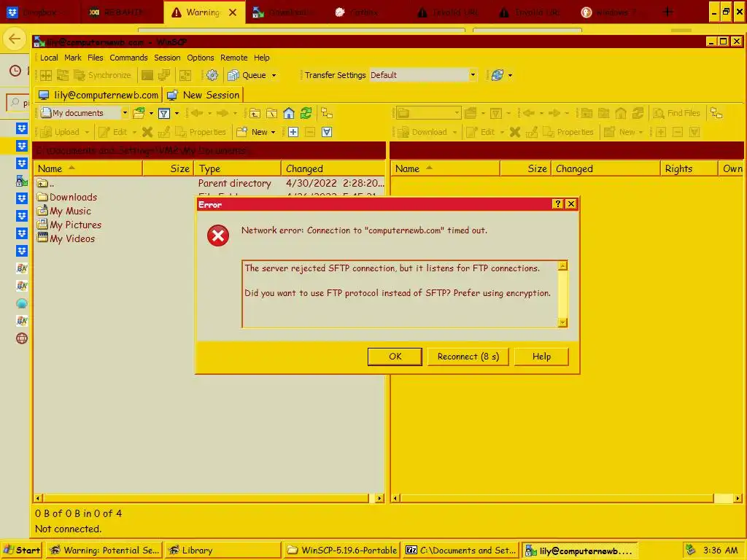The width and height of the screenshot is (747, 560).
Task: Open local Properties button
Action: tap(201, 132)
